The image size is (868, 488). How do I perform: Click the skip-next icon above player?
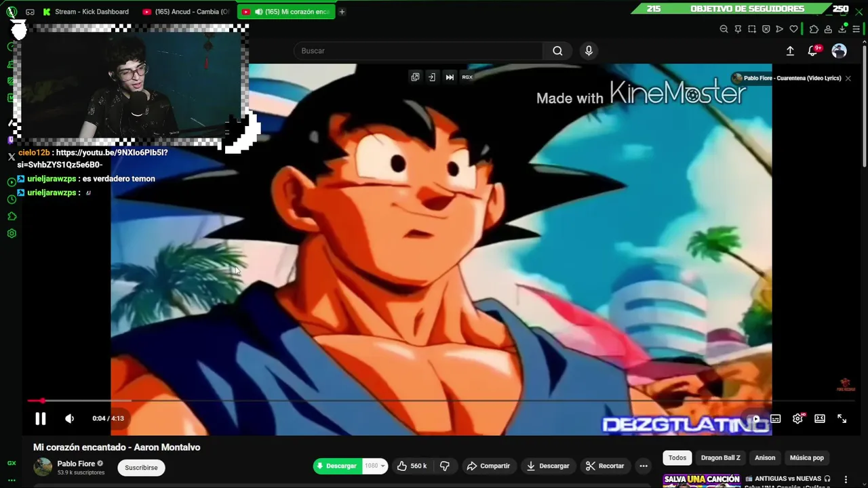pos(450,77)
